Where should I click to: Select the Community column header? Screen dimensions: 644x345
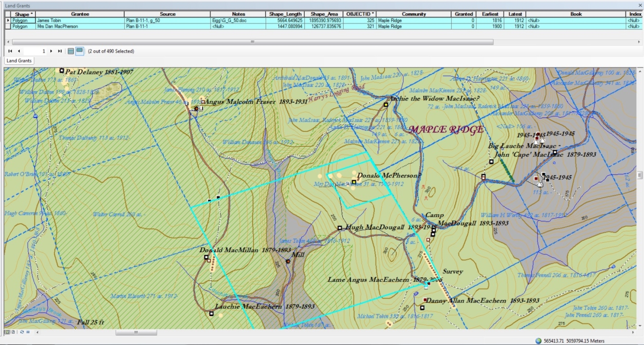[x=413, y=14]
